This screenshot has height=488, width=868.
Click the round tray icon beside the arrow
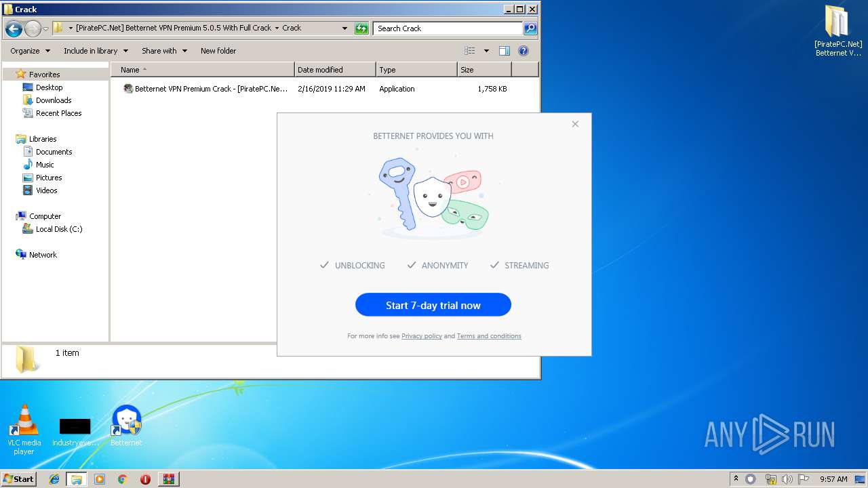[751, 479]
